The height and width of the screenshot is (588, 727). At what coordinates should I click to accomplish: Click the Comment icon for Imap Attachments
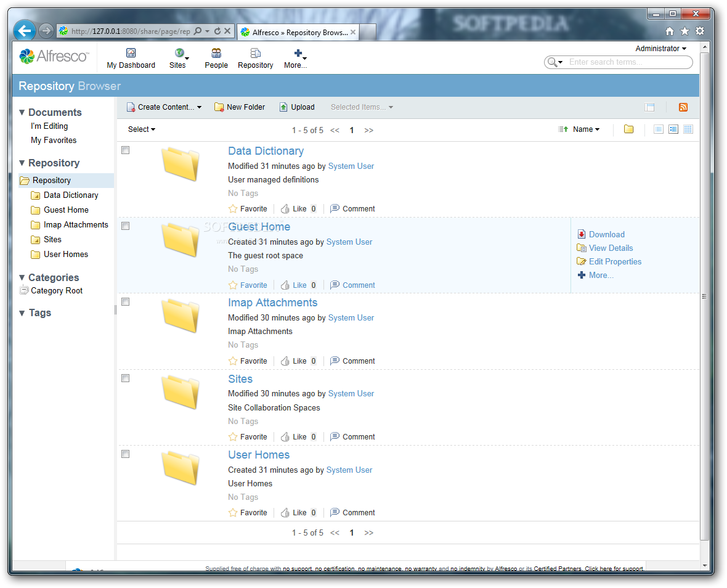point(335,361)
